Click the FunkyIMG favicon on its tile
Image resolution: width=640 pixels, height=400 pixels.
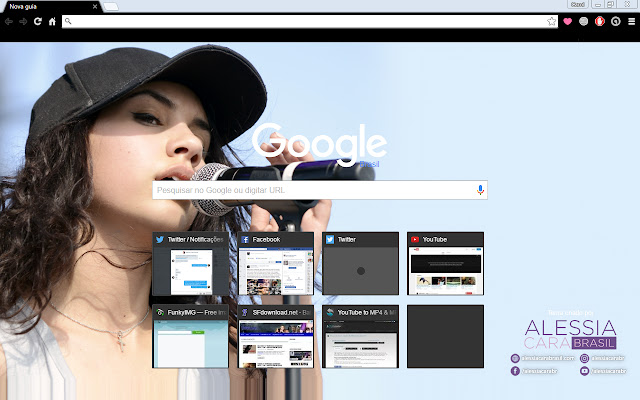pos(160,313)
